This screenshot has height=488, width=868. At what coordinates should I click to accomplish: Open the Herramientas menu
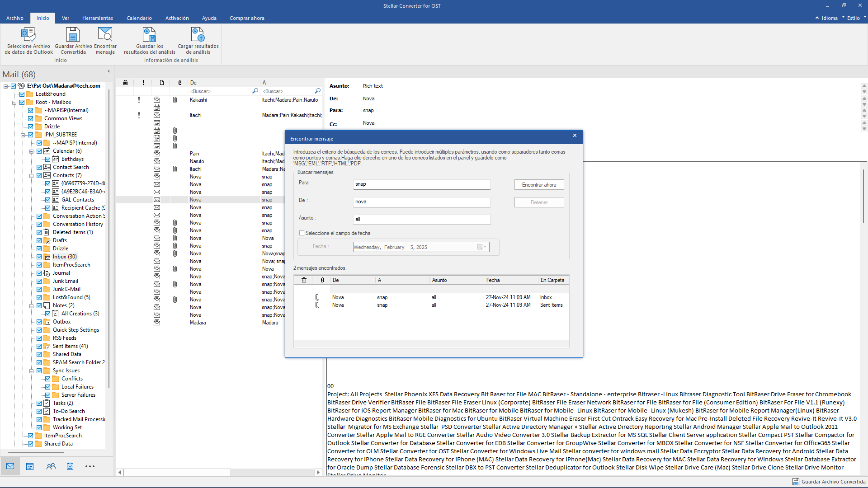coord(97,18)
